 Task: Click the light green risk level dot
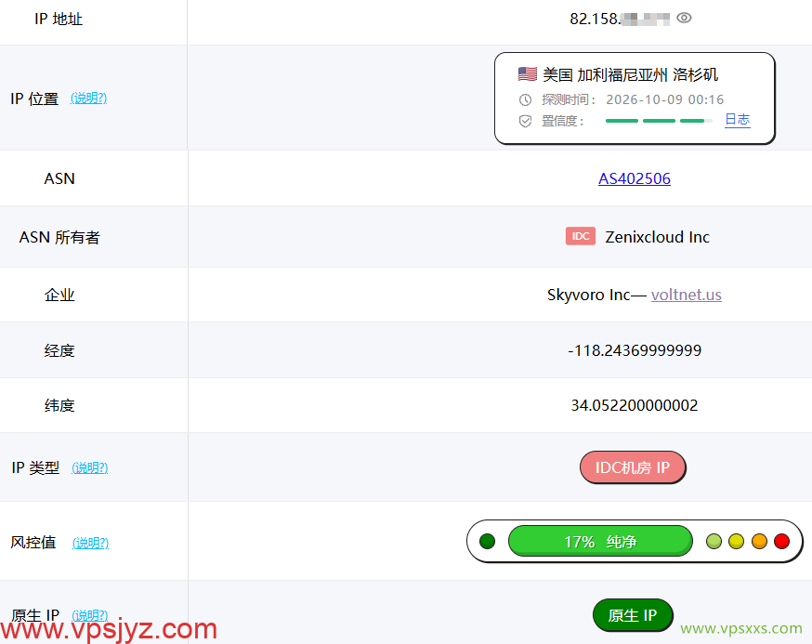click(714, 542)
